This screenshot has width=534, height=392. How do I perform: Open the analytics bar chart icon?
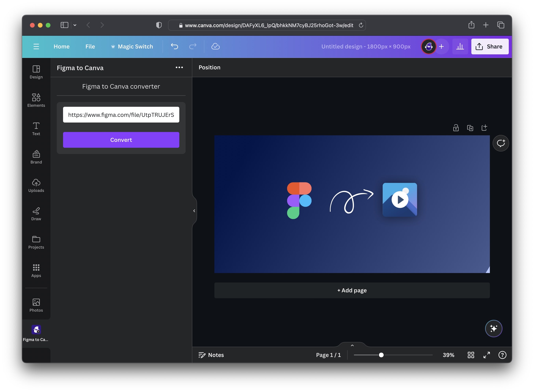pos(460,46)
